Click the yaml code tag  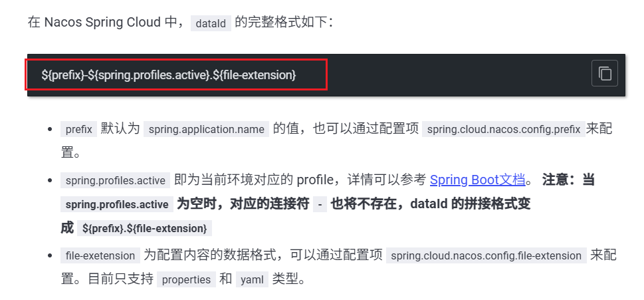[252, 279]
